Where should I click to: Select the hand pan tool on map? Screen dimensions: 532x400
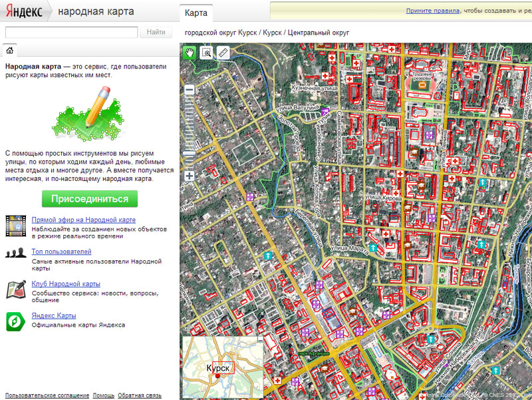click(x=190, y=53)
